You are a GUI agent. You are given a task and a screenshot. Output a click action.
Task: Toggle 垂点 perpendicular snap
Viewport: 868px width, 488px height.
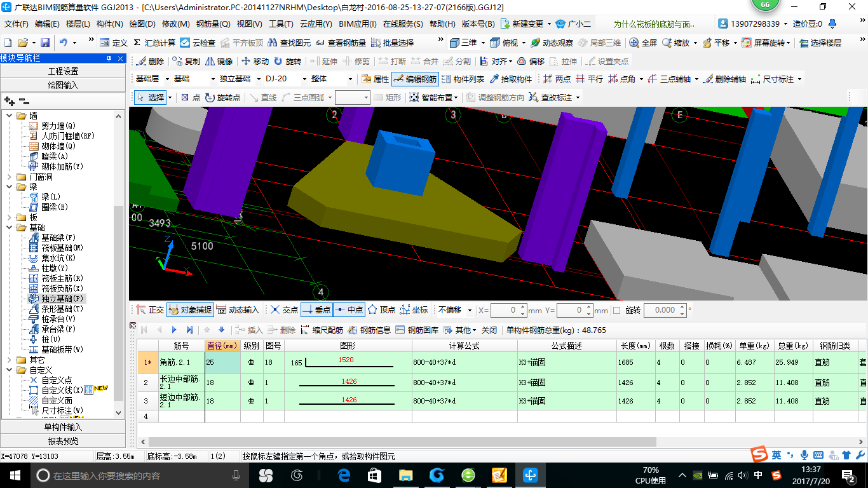coord(316,310)
